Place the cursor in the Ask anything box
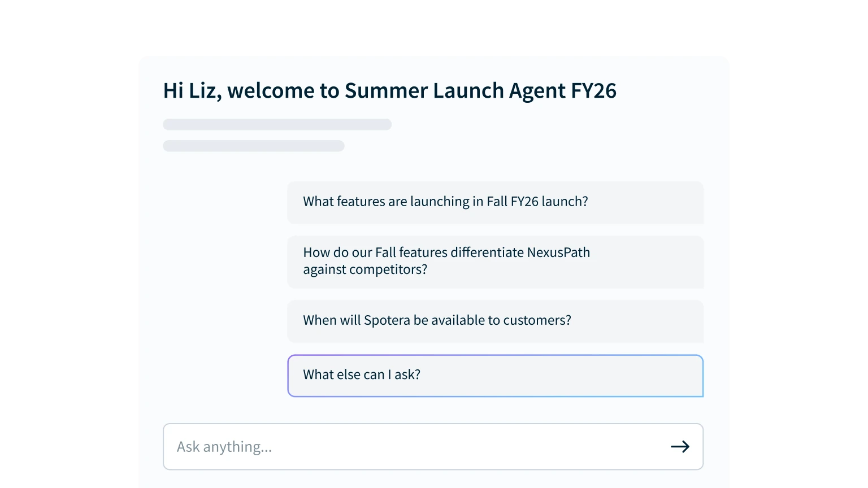This screenshot has width=868, height=488. click(413, 447)
